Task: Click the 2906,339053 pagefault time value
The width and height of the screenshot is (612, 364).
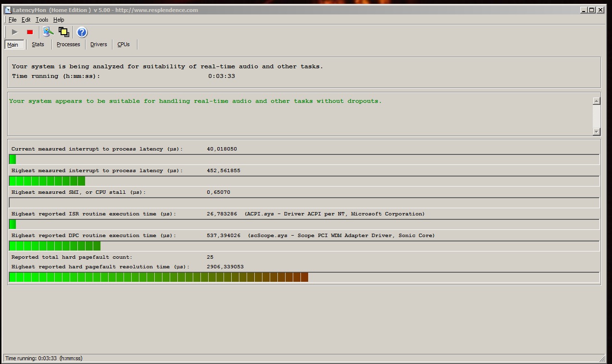Action: point(225,267)
